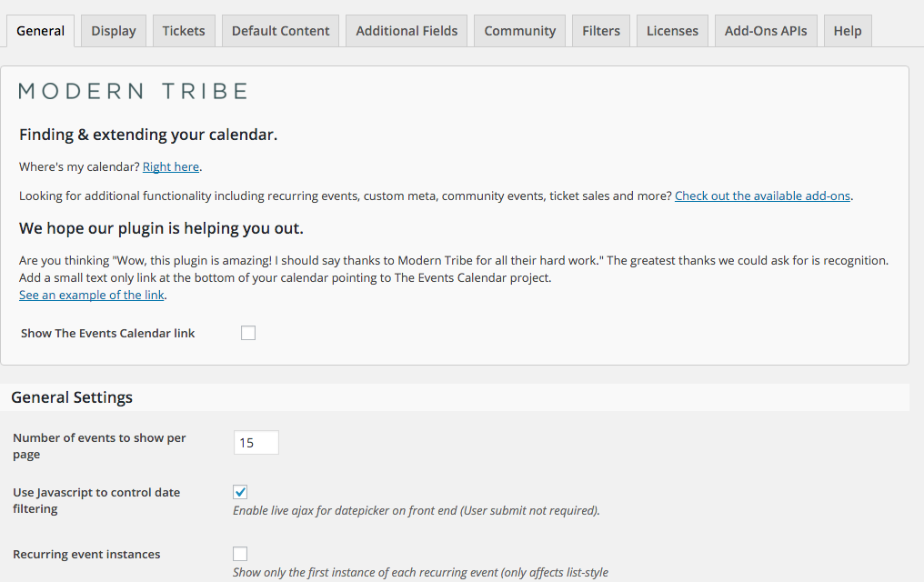Open the General settings tab
The width and height of the screenshot is (924, 582).
(x=40, y=31)
